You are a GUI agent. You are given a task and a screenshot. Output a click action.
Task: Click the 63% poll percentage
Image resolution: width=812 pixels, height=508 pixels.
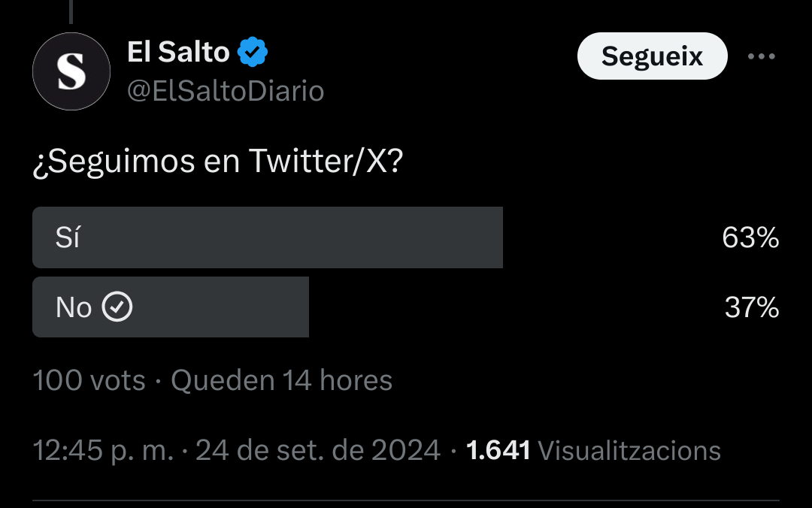(750, 238)
